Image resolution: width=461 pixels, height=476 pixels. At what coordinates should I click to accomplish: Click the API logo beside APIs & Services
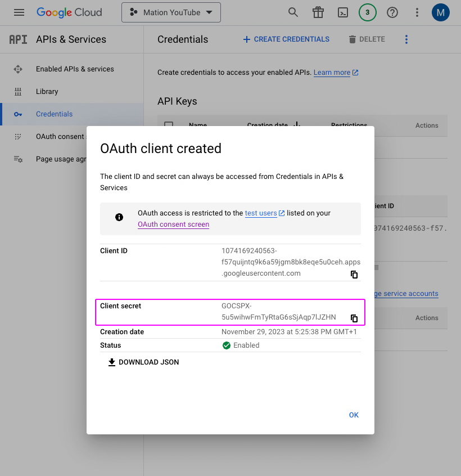tap(18, 39)
